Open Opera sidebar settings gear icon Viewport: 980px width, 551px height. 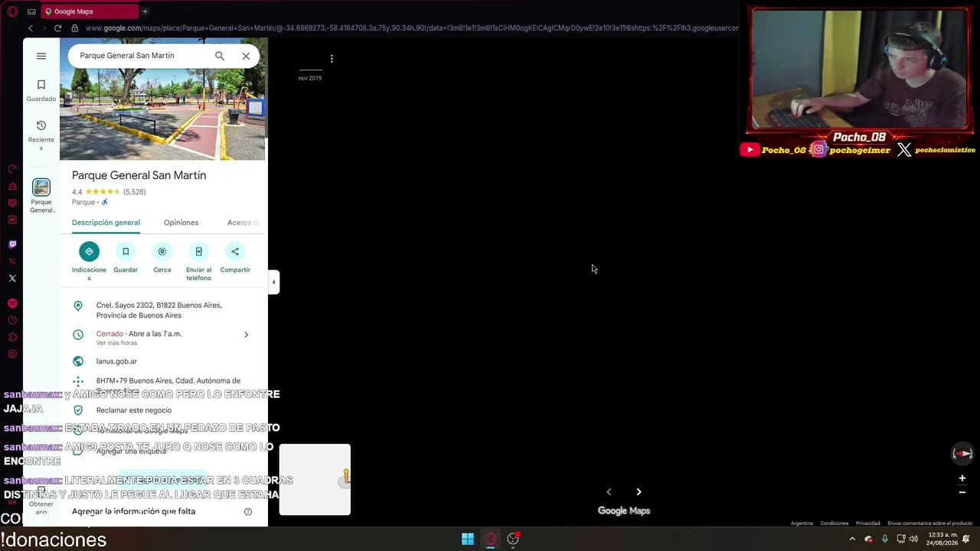point(12,354)
